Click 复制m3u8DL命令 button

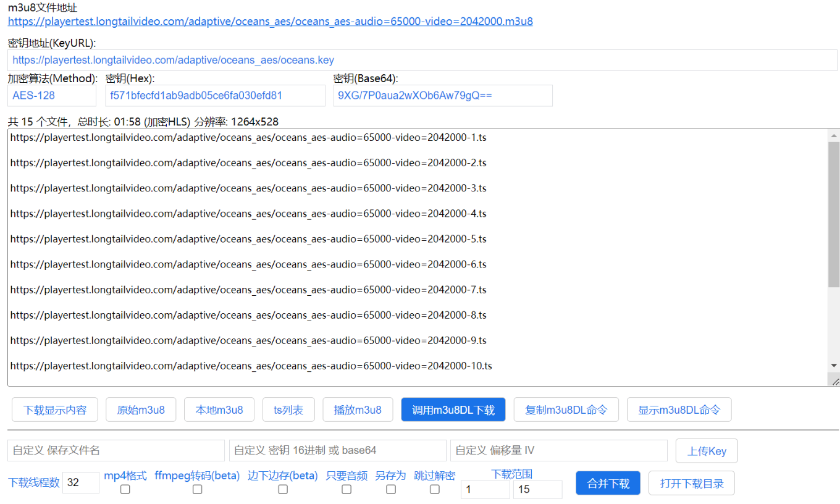[x=566, y=409]
